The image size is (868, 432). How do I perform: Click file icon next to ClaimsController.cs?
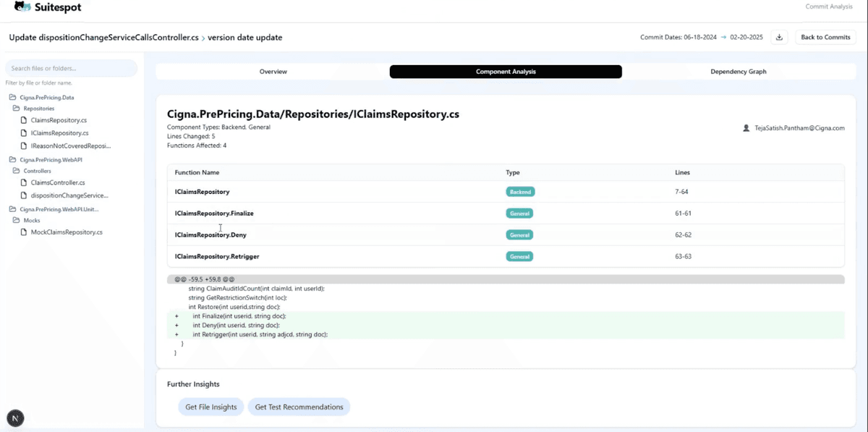(24, 183)
